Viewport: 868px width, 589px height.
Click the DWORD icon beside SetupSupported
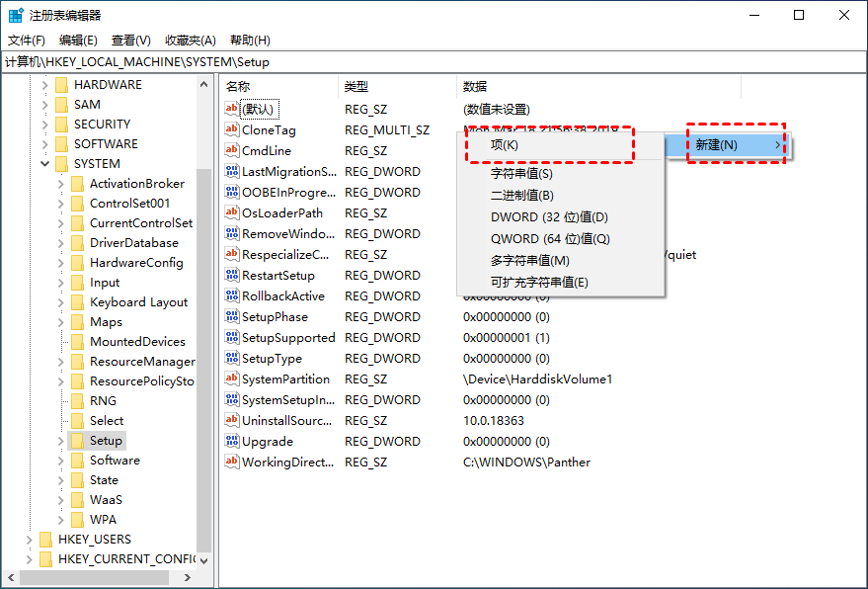click(x=231, y=337)
